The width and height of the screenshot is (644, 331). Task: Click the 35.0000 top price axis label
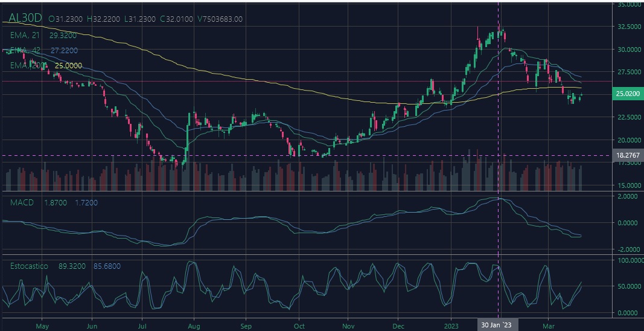pos(629,4)
